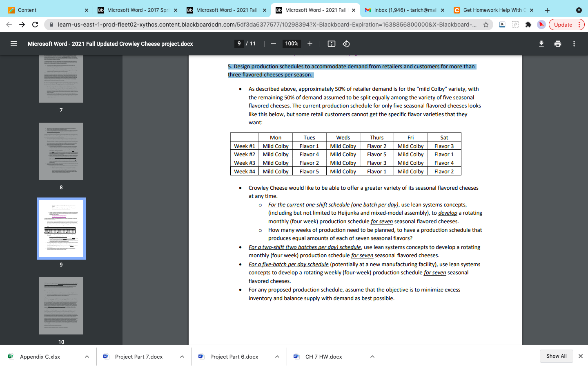Click 'Week #1' table cell
This screenshot has width=588, height=368.
point(245,146)
